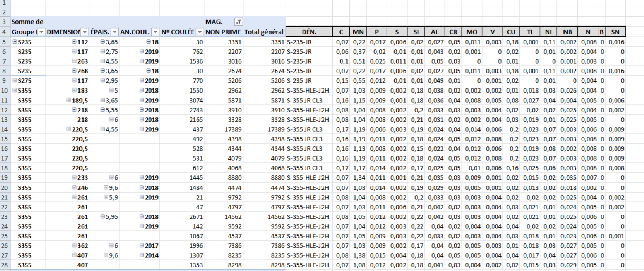Click the 'Somme de' pivot label cell
The image size is (644, 271).
(x=28, y=22)
